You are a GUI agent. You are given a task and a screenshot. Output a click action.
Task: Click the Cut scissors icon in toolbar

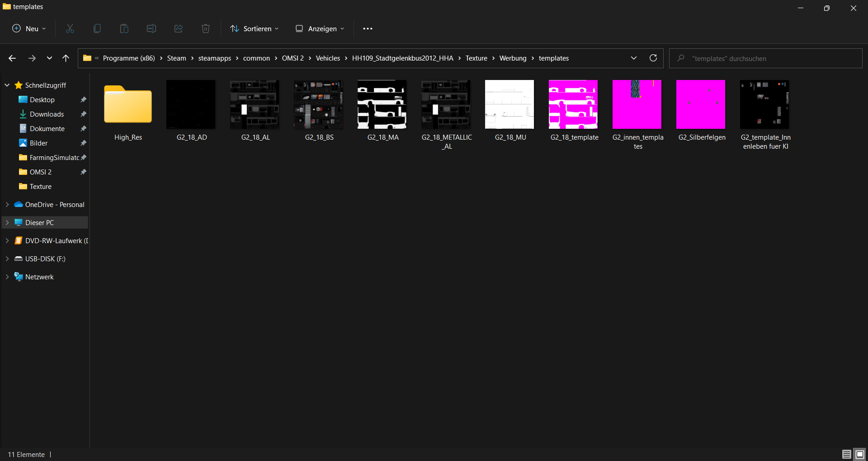point(70,28)
